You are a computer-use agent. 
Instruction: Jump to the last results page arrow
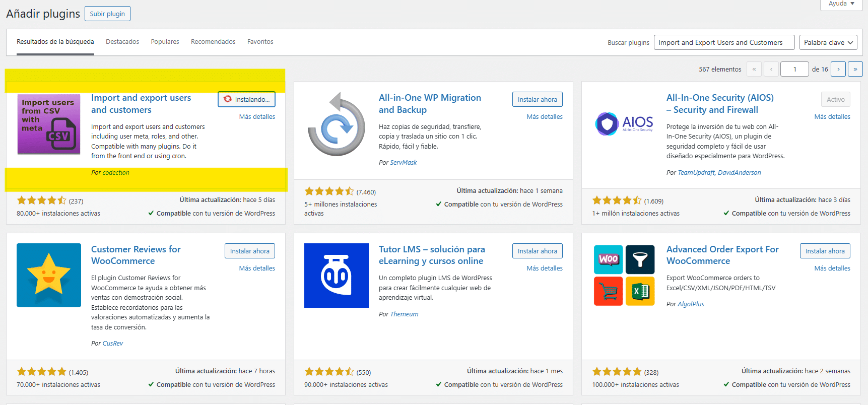(x=855, y=69)
